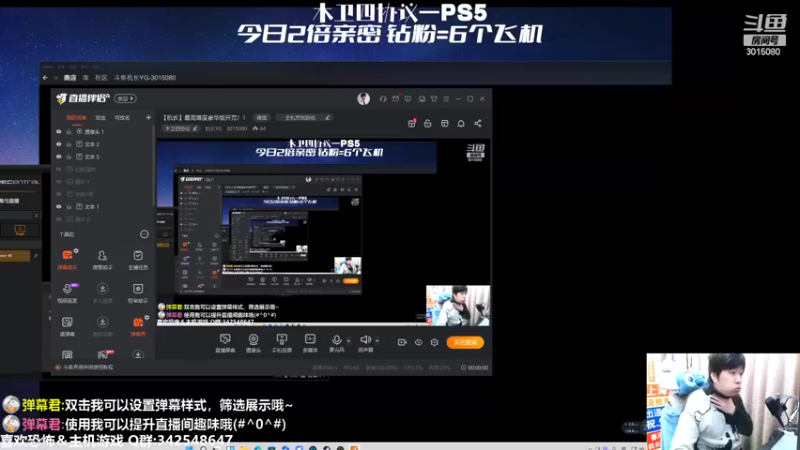Add a 多媒体 media source
This screenshot has height=450, width=800.
click(x=310, y=343)
